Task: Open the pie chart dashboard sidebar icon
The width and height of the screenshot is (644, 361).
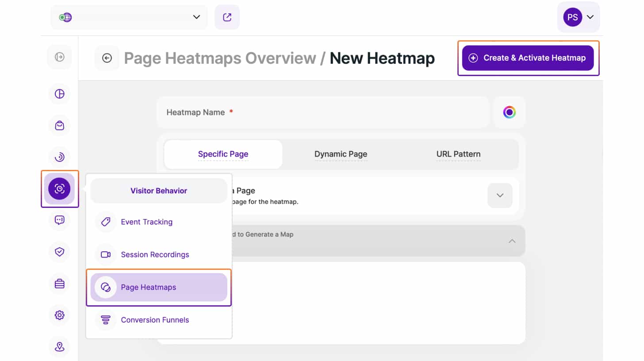Action: [59, 94]
